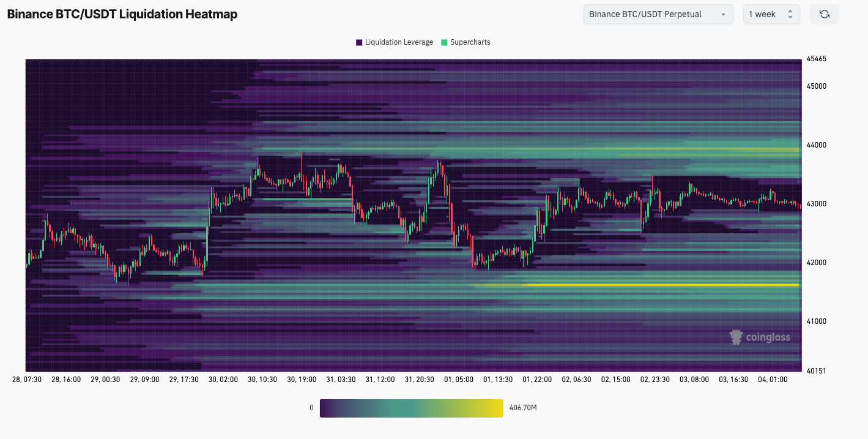The width and height of the screenshot is (868, 439).
Task: Open the Binance BTC/USDT Perpetual dropdown
Action: click(x=658, y=14)
